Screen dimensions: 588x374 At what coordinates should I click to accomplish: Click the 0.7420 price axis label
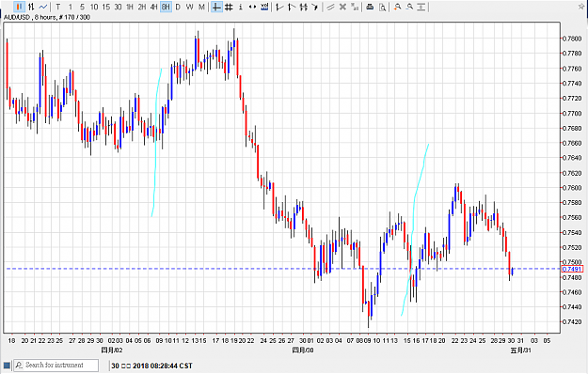point(572,322)
